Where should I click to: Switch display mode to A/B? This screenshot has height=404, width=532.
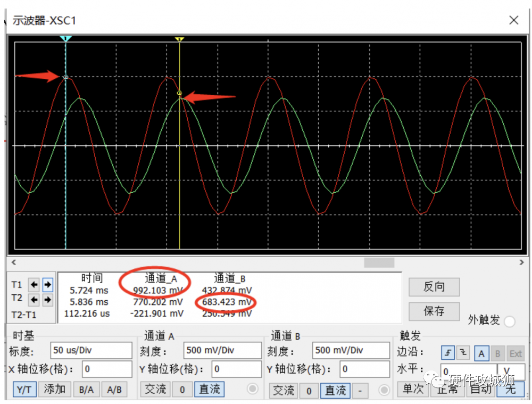click(x=114, y=390)
